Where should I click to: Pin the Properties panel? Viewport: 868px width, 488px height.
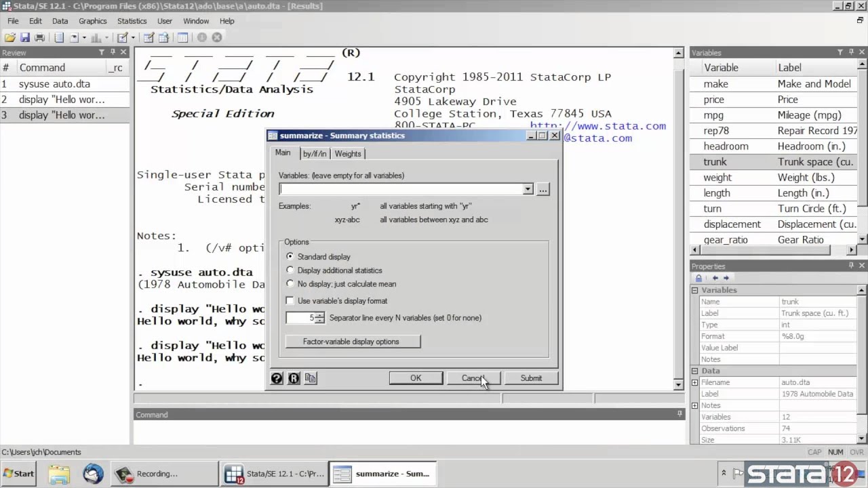point(851,266)
